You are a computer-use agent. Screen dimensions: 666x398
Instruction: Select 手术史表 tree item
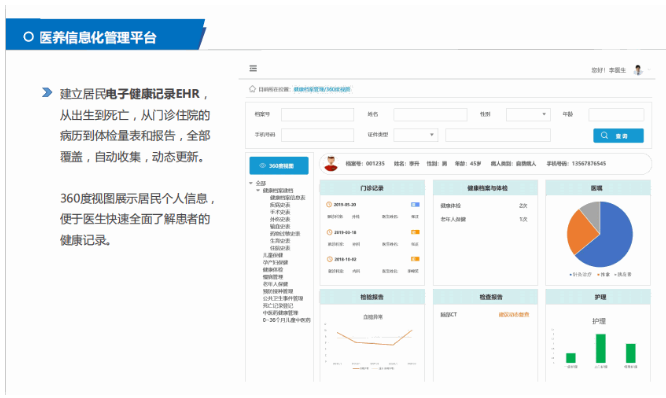280,212
